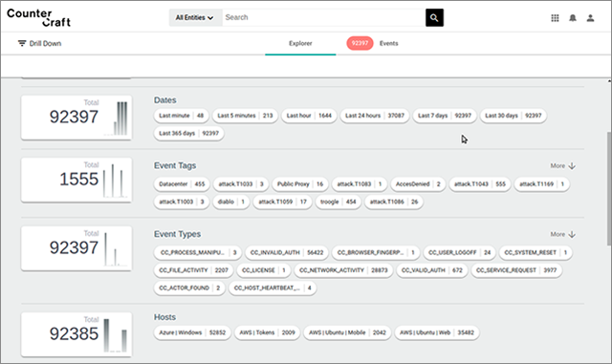The image size is (612, 364).
Task: Filter by attack.T1059 tag
Action: 282,202
